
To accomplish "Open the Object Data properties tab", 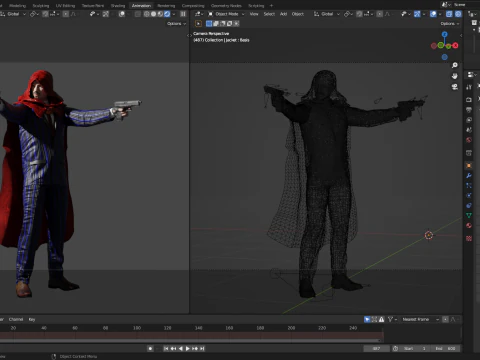I will click(469, 215).
